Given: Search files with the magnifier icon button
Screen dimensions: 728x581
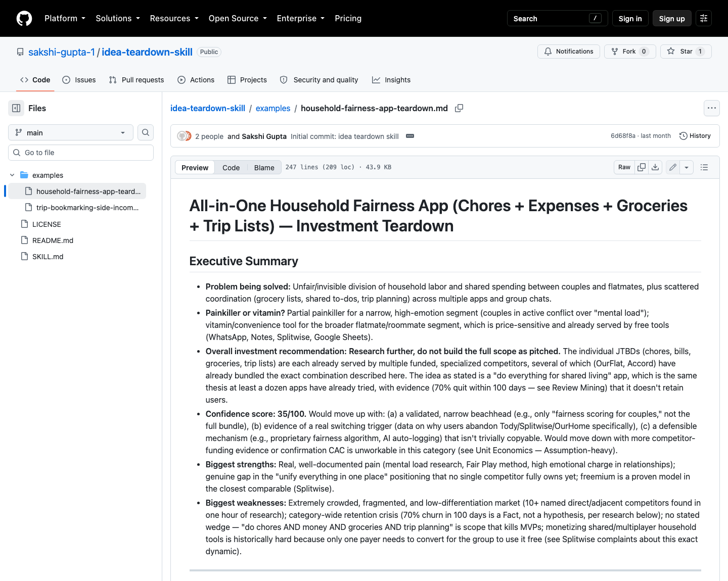Looking at the screenshot, I should click(x=146, y=132).
